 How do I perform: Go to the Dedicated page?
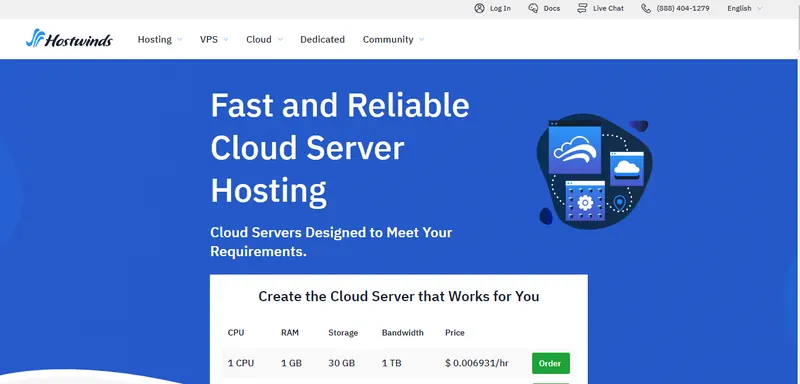point(322,39)
